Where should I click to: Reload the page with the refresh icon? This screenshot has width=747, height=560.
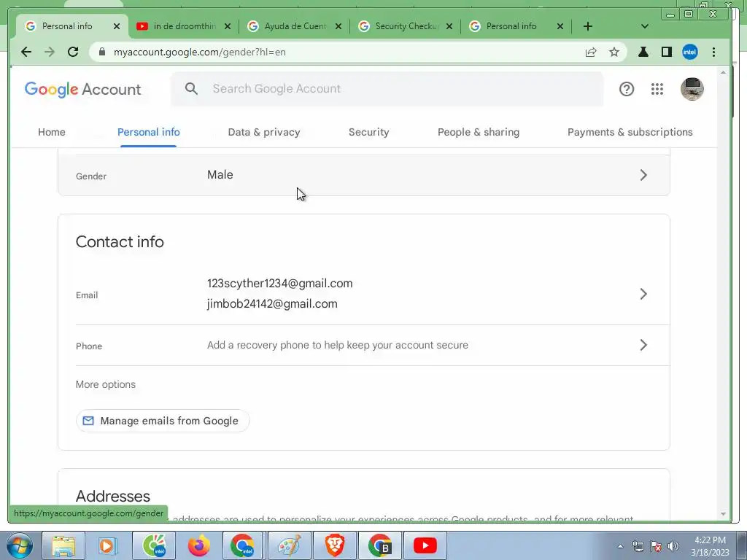pyautogui.click(x=73, y=52)
